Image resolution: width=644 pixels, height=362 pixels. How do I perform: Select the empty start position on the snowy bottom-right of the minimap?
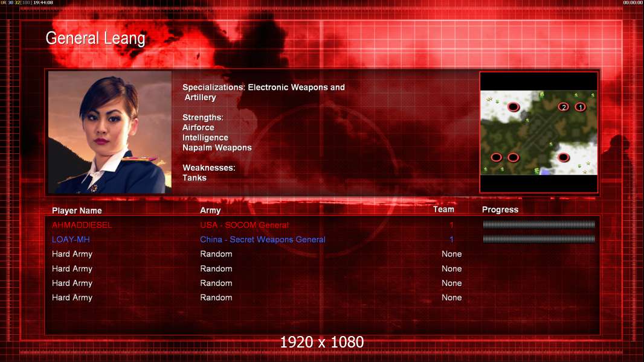[x=564, y=157]
